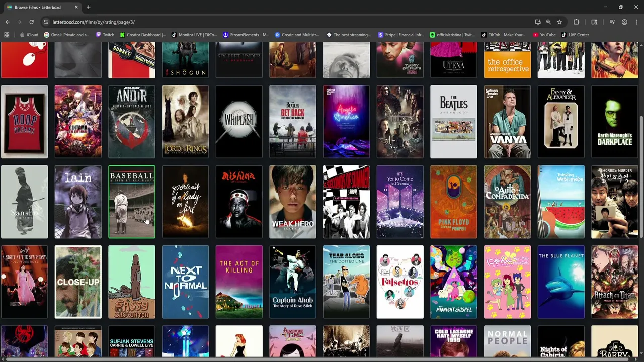Open Chrome's three-dot menu
This screenshot has height=362, width=644.
click(636, 22)
